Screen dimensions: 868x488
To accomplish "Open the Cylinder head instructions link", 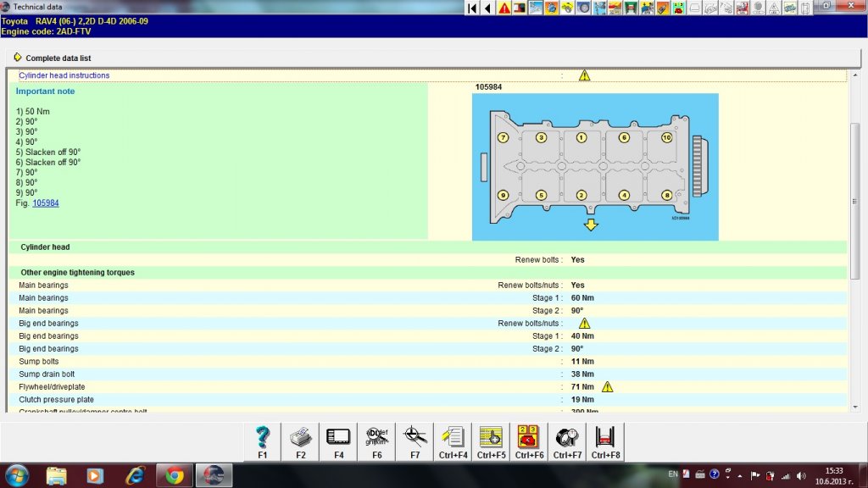I will tap(64, 75).
